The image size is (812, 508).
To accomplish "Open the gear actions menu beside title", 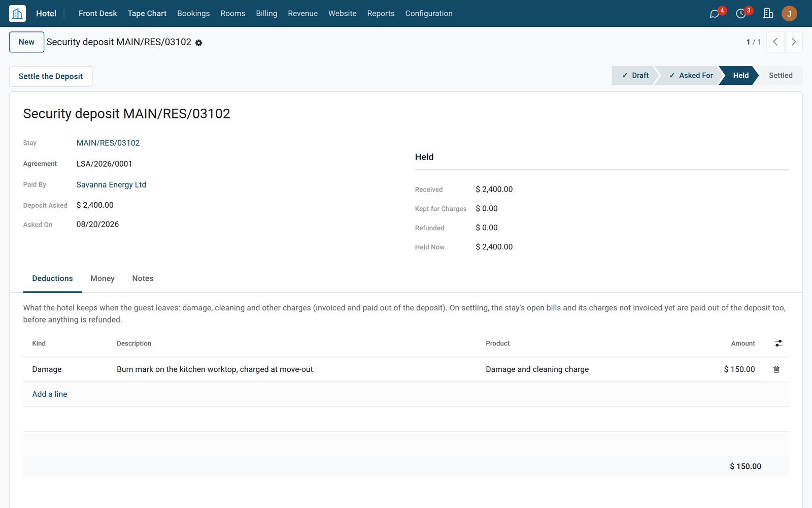I will click(199, 43).
